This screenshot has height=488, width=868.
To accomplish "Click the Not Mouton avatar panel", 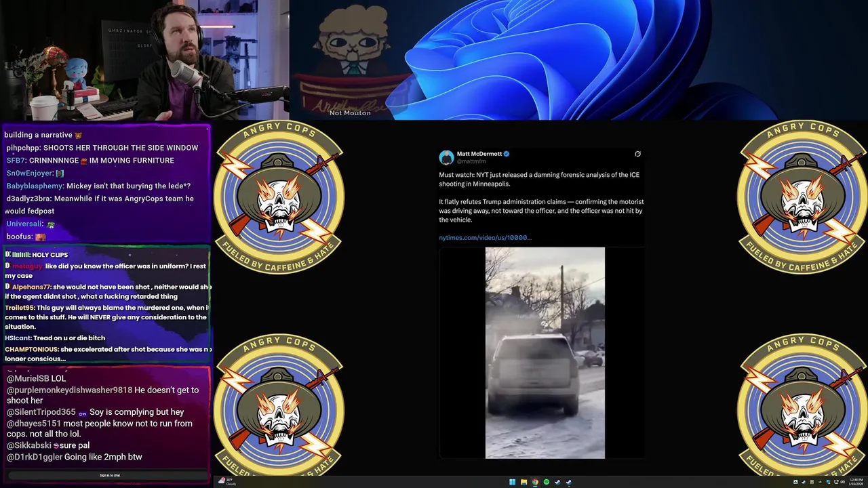I will pyautogui.click(x=350, y=60).
